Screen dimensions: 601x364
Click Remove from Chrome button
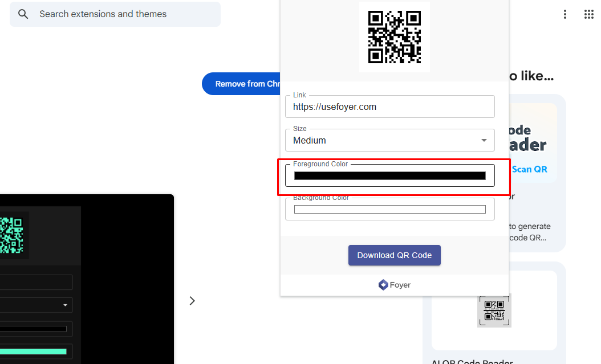pos(241,84)
